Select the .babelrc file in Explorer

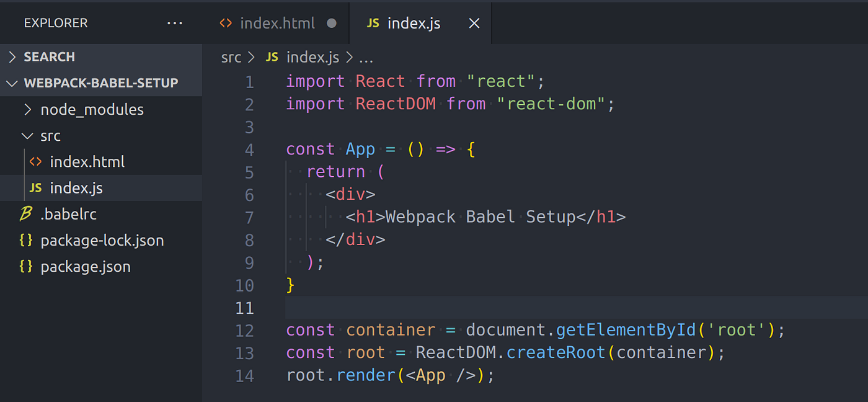[69, 214]
